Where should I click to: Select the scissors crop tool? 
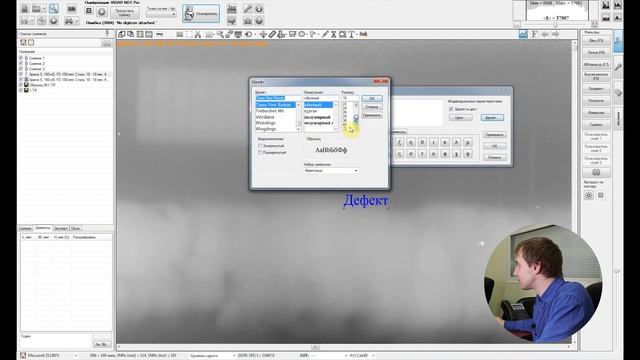click(x=198, y=35)
